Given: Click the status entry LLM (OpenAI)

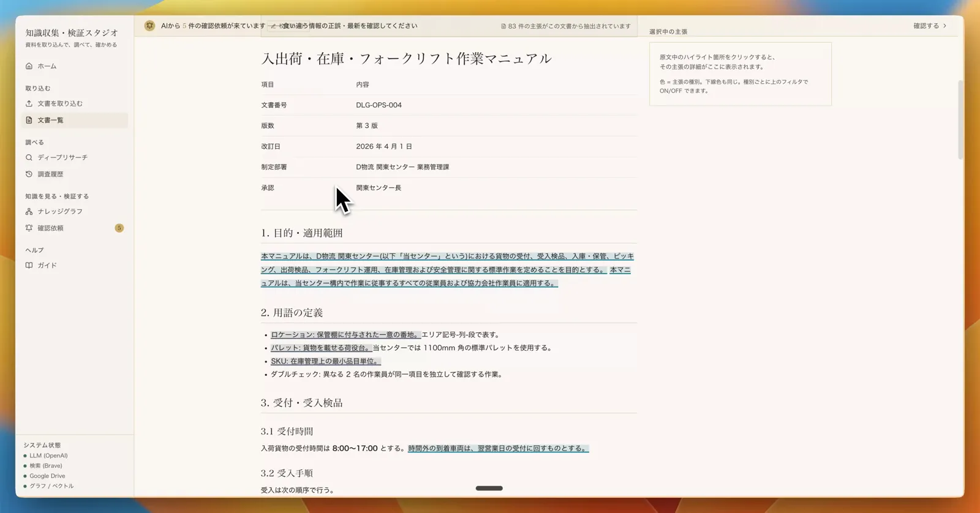Looking at the screenshot, I should (48, 455).
